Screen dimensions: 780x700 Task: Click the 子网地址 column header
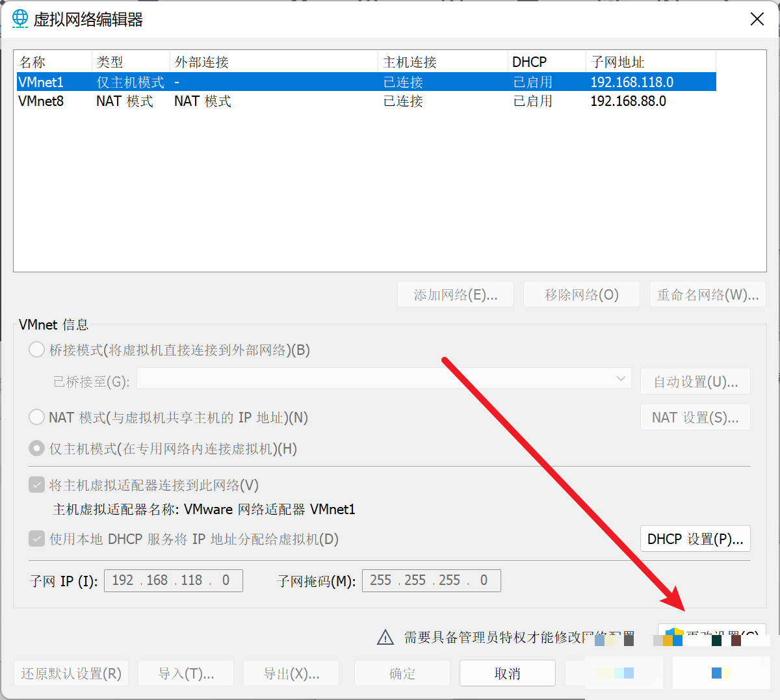tap(651, 62)
